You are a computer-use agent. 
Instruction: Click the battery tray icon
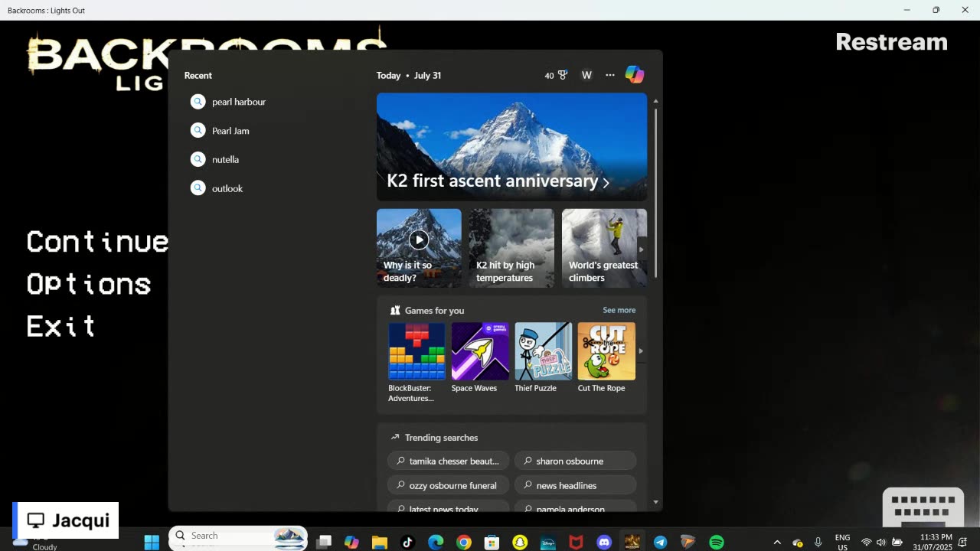tap(897, 542)
